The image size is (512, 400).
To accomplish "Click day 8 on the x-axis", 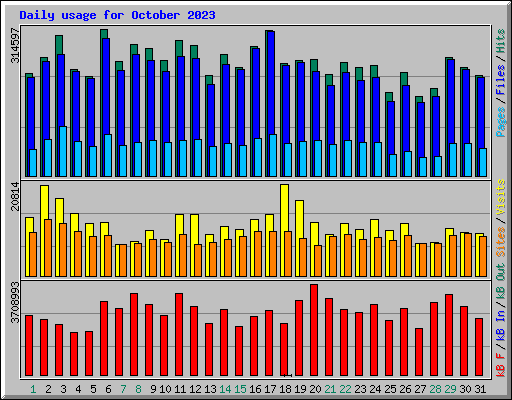I will coord(138,389).
